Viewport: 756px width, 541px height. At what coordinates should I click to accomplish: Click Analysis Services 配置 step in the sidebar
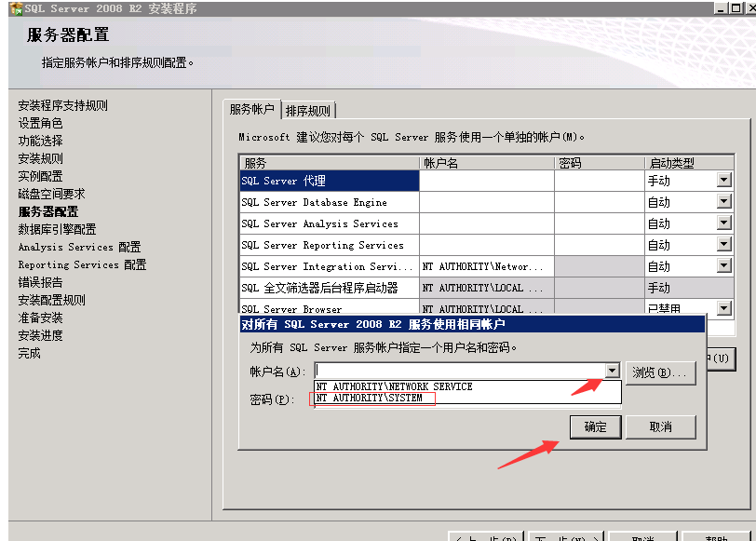point(79,247)
